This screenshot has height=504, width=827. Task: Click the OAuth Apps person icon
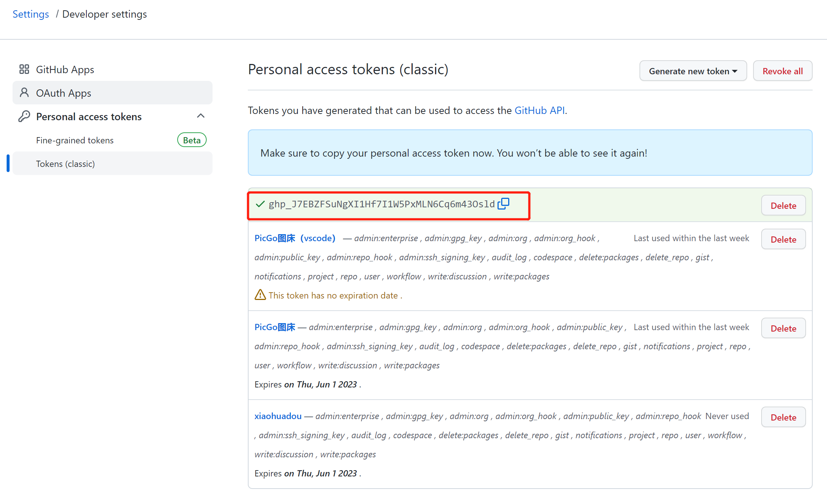[x=24, y=93]
